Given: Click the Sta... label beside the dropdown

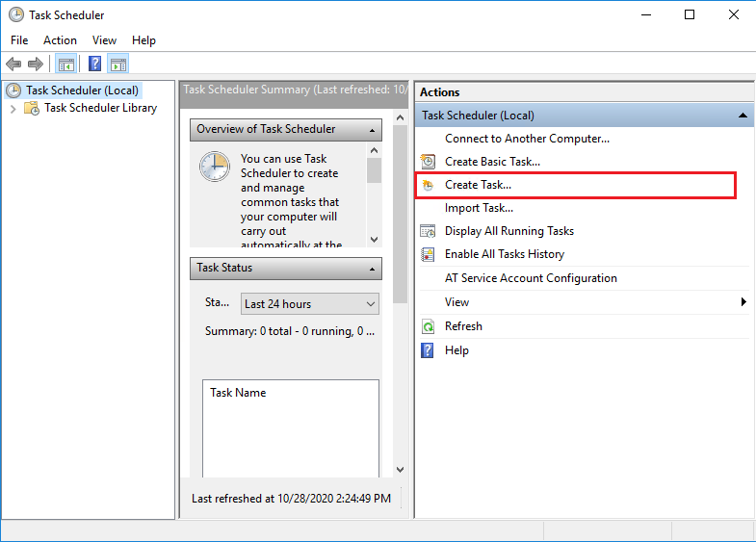Looking at the screenshot, I should [217, 302].
